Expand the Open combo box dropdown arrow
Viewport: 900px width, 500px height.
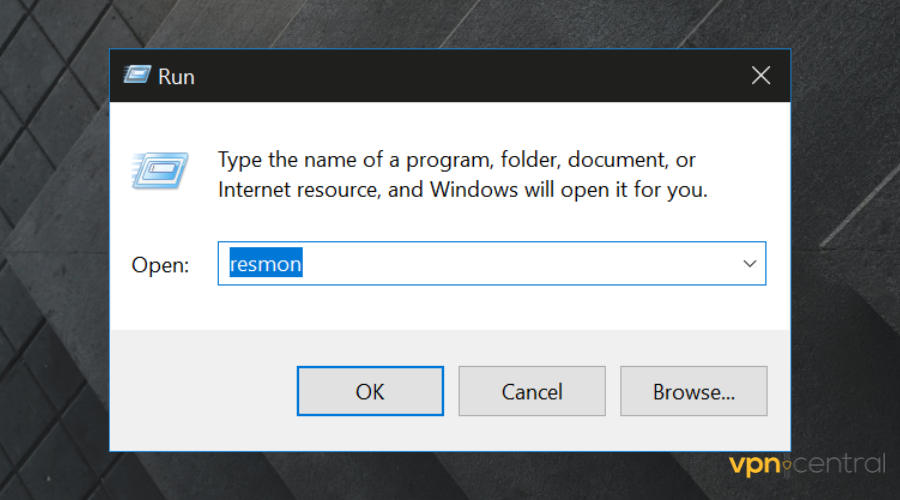749,264
